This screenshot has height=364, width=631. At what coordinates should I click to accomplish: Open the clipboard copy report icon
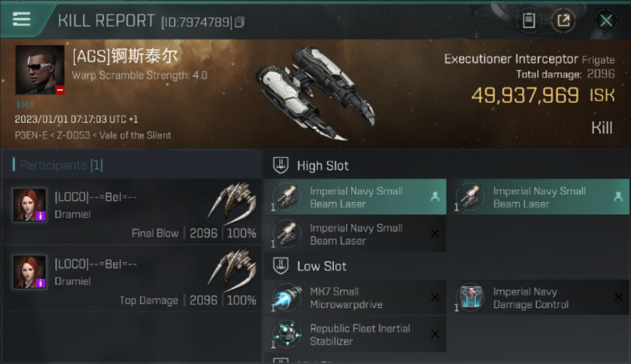(529, 20)
